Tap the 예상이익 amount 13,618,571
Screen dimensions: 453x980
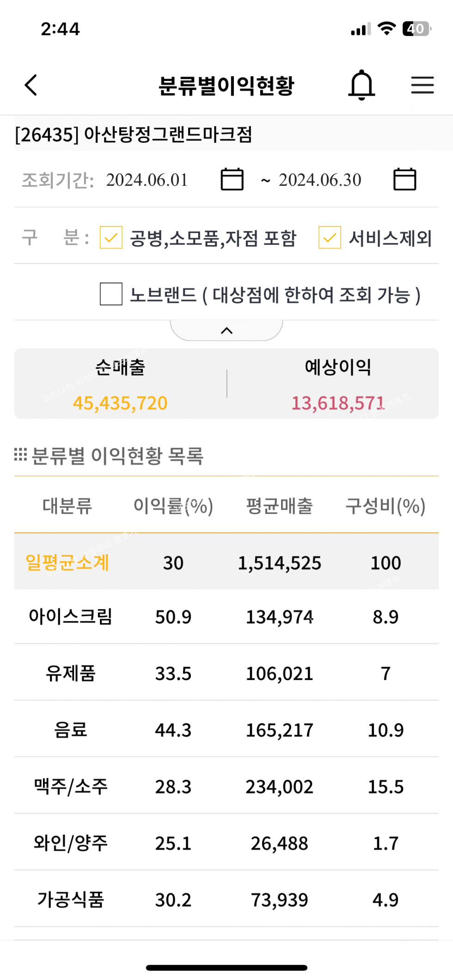338,403
